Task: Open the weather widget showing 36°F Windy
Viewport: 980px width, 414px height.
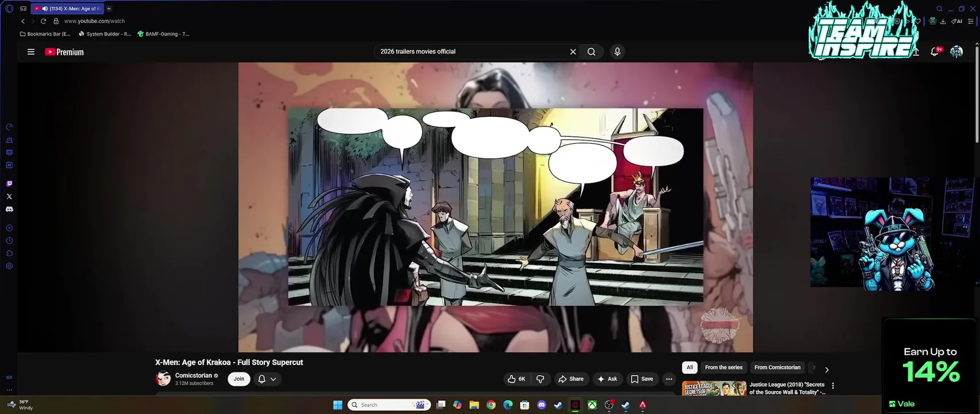Action: [x=20, y=405]
